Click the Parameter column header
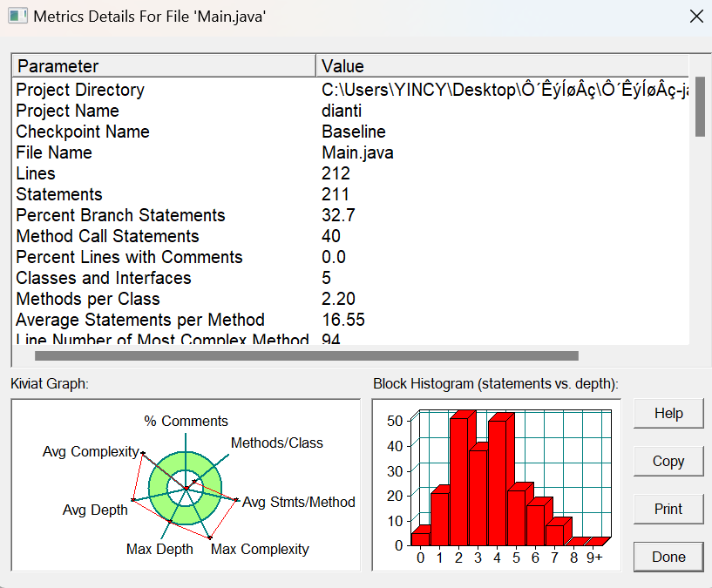Viewport: 712px width, 588px height. 164,66
